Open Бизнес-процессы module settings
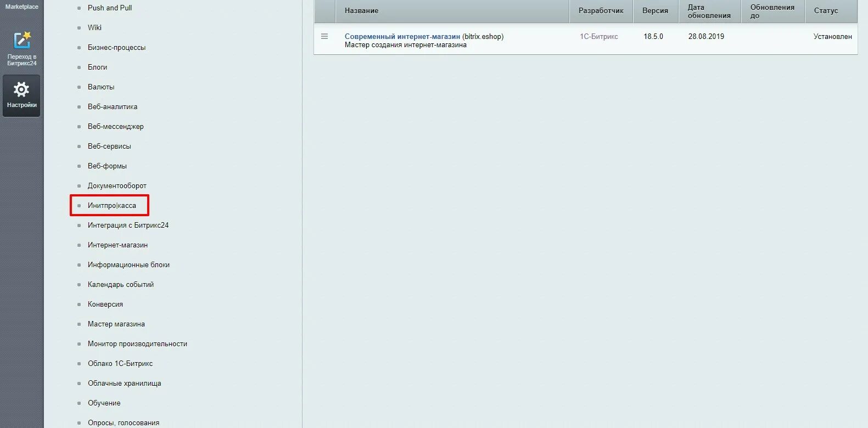Screen dimensions: 868x428 coord(116,47)
